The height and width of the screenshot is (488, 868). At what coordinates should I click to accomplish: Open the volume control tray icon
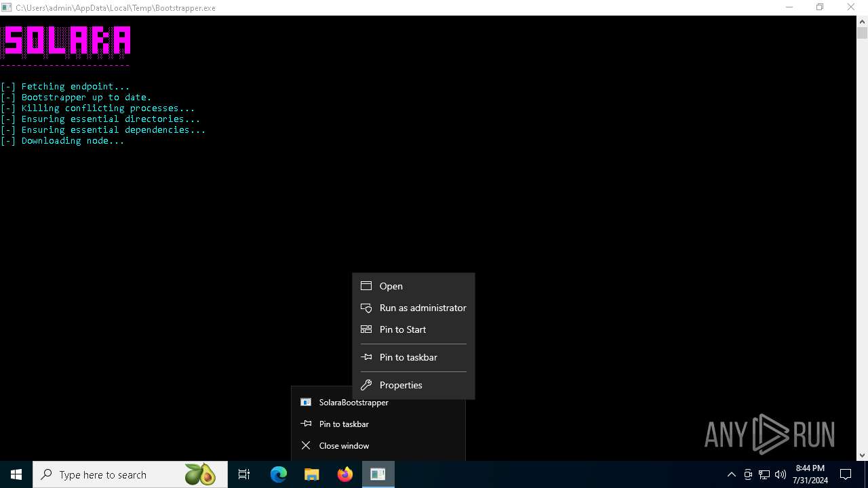pos(781,474)
